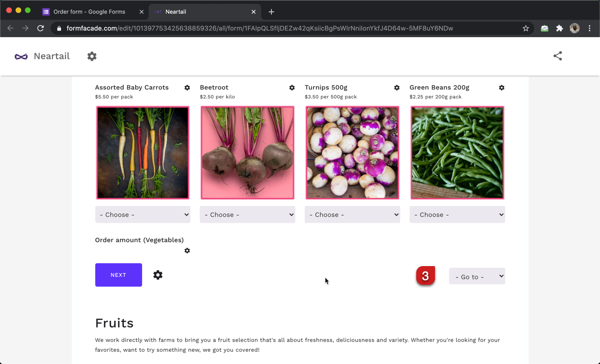Expand Beetroot quantity dropdown
This screenshot has height=364, width=600.
coord(247,215)
